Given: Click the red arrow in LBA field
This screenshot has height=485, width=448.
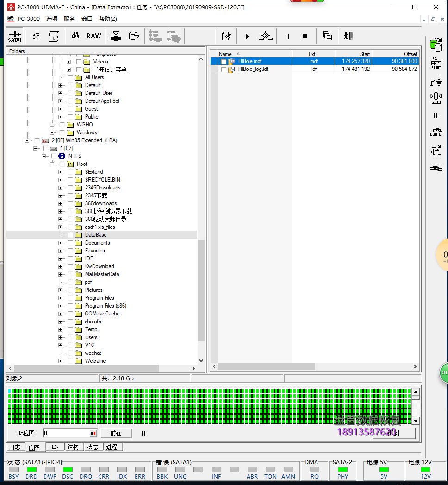Looking at the screenshot, I should (x=93, y=433).
